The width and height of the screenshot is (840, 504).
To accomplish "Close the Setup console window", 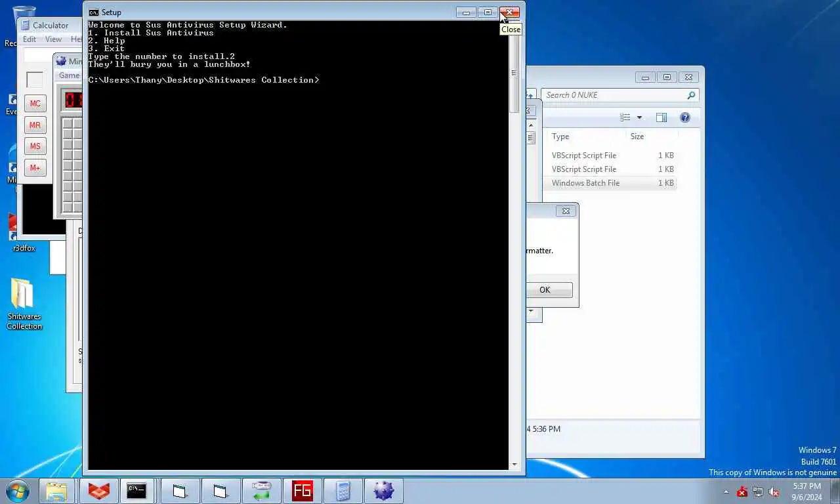I will click(510, 12).
